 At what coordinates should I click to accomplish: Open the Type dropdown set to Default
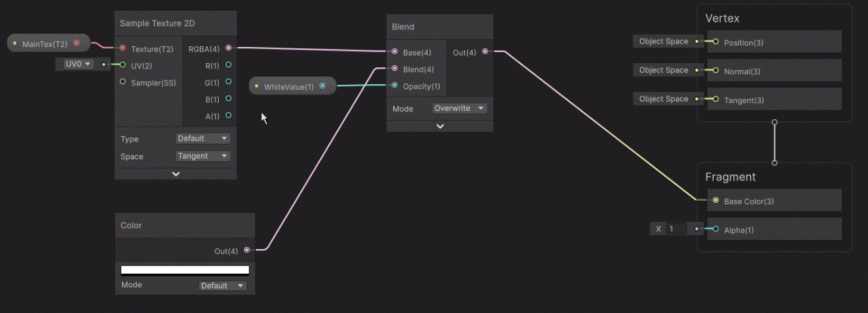(203, 138)
